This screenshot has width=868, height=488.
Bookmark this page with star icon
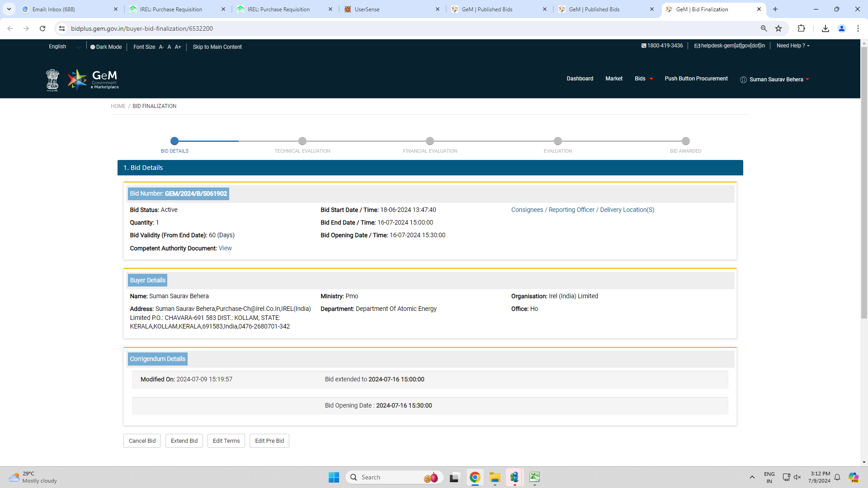(x=778, y=28)
